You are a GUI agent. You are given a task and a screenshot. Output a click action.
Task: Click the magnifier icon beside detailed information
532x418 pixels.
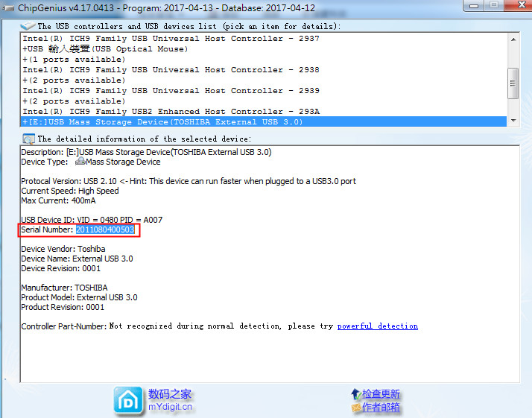coord(28,139)
